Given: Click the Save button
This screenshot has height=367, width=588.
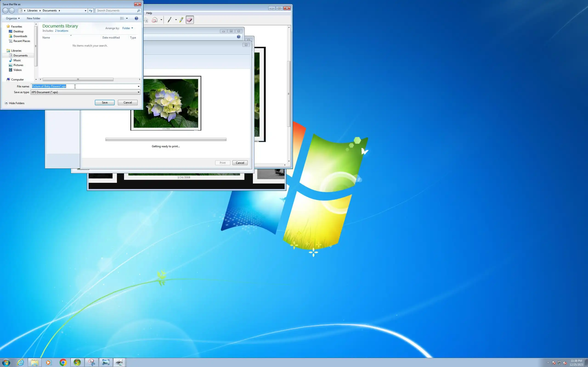Looking at the screenshot, I should 105,103.
